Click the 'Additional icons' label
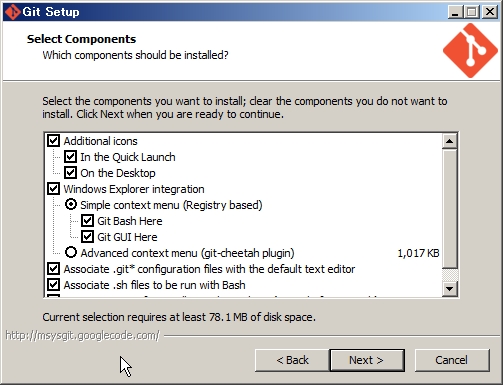Viewport: 503px width, 385px height. 100,141
